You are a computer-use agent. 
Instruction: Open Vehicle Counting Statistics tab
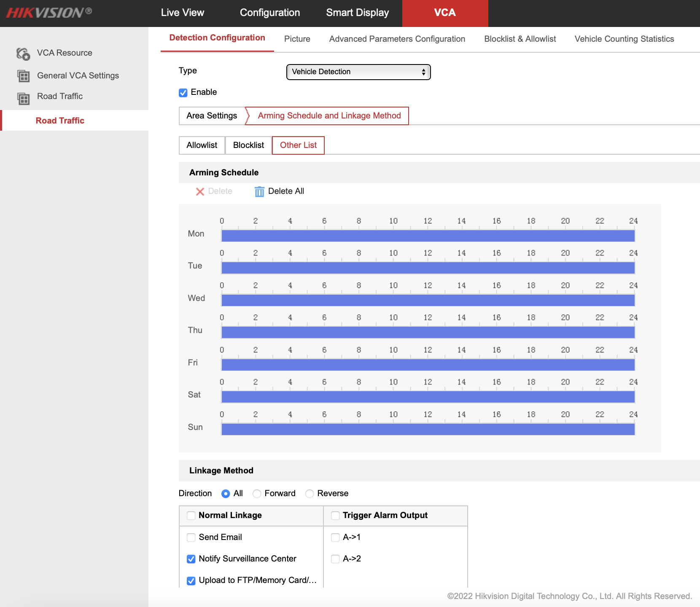(x=624, y=39)
